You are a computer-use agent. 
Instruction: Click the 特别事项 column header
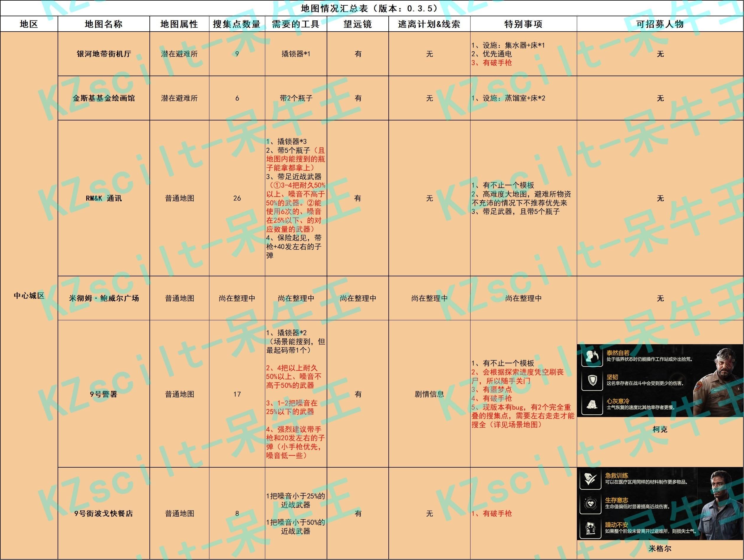523,24
